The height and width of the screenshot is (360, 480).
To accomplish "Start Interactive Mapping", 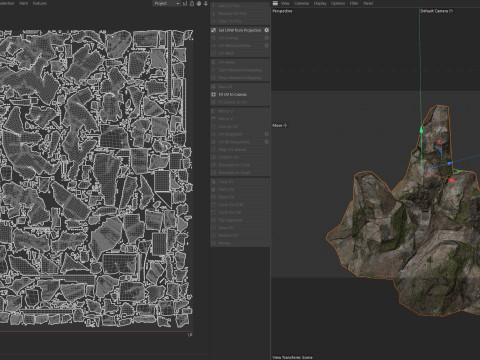I will [x=240, y=70].
